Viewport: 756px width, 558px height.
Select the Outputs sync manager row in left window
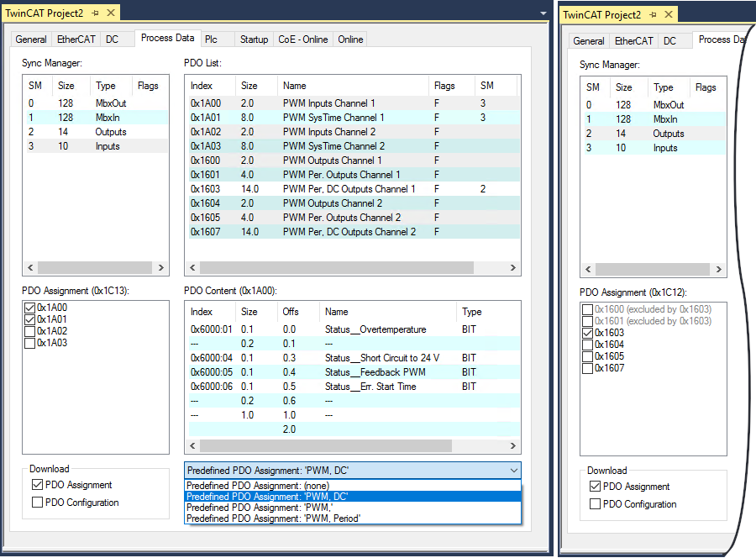coord(96,132)
